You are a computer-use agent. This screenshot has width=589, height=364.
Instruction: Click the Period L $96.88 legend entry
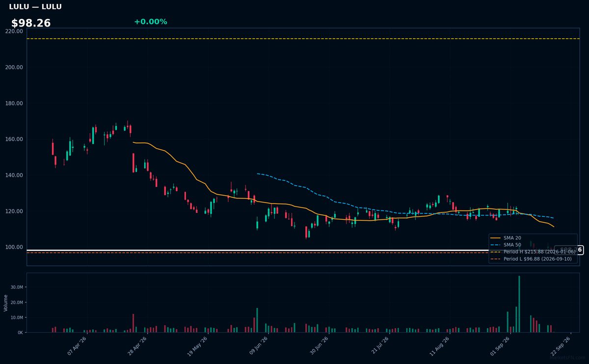point(532,259)
